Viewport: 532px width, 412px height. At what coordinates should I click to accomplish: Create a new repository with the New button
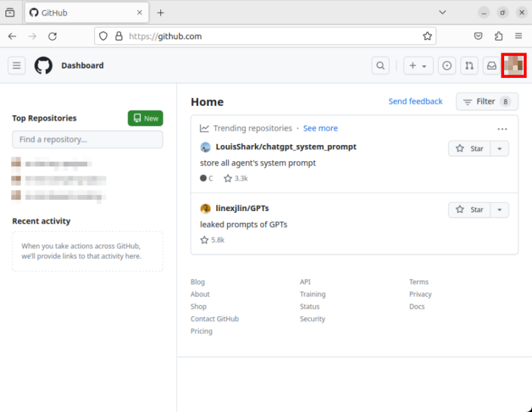pyautogui.click(x=145, y=118)
